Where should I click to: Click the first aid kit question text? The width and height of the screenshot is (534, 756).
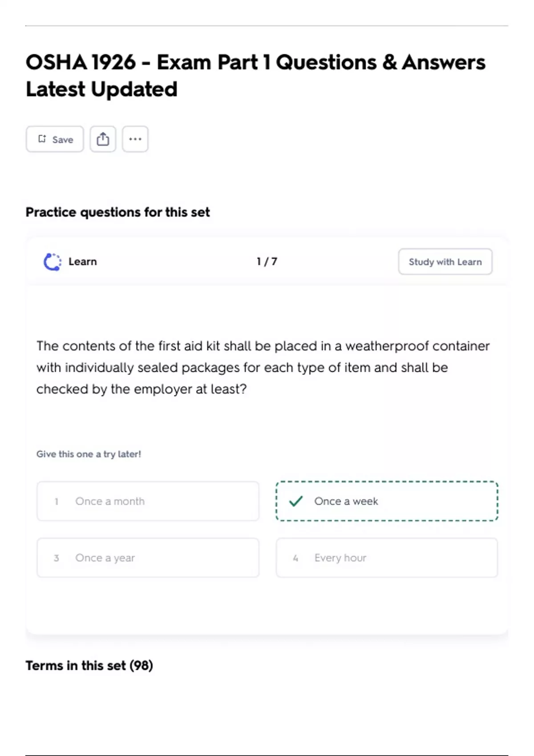point(263,367)
